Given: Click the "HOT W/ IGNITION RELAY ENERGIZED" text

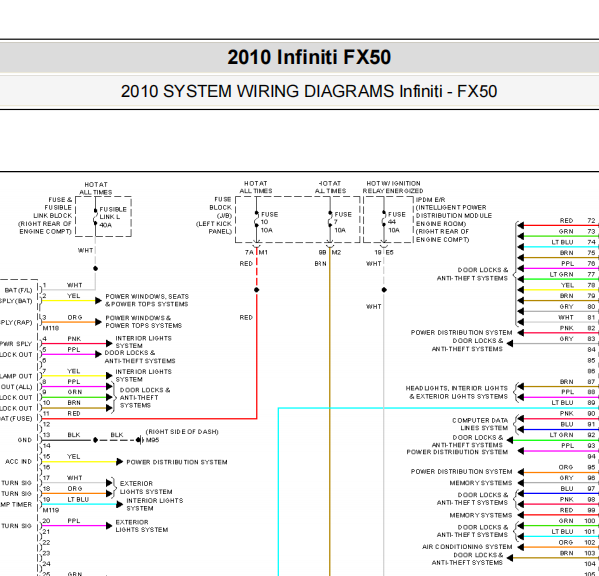Looking at the screenshot, I should [x=393, y=187].
